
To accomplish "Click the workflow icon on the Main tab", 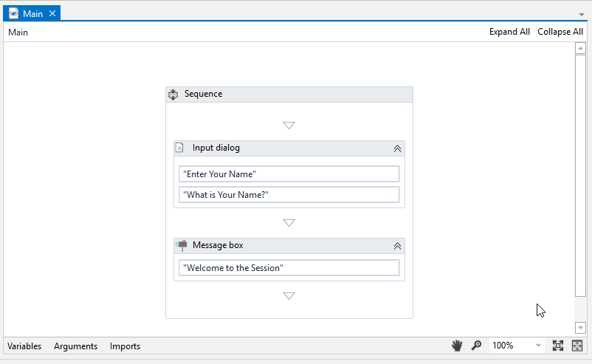I will (13, 13).
